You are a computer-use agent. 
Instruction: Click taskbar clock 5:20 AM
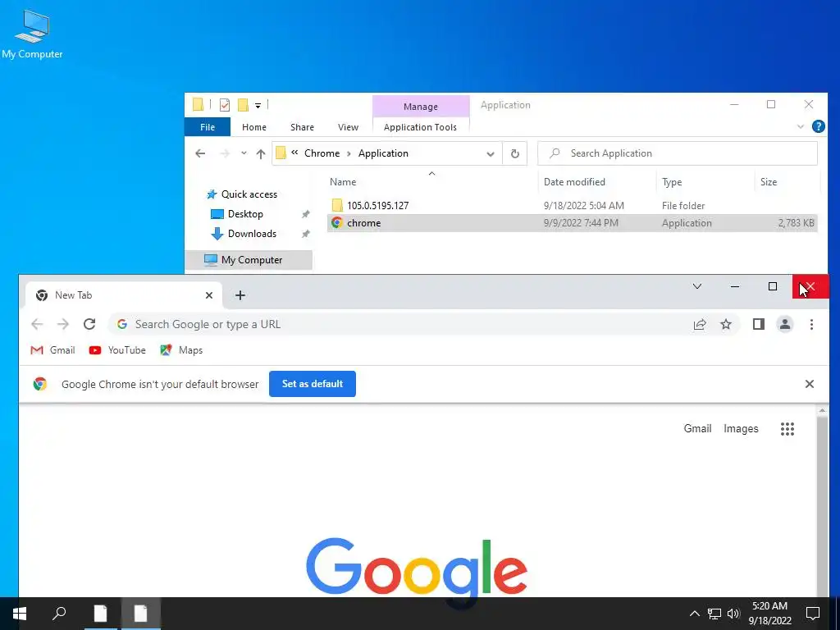point(769,614)
